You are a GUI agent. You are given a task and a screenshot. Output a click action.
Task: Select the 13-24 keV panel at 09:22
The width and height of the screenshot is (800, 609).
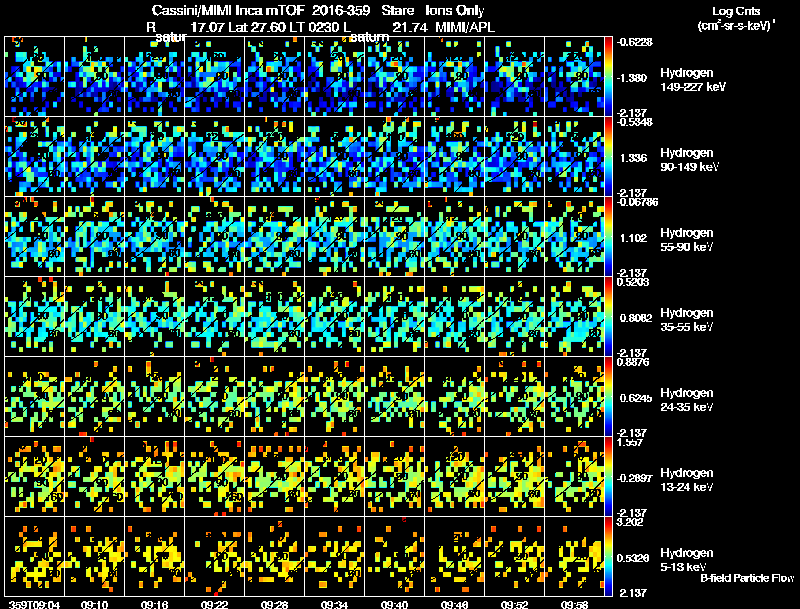tap(215, 476)
